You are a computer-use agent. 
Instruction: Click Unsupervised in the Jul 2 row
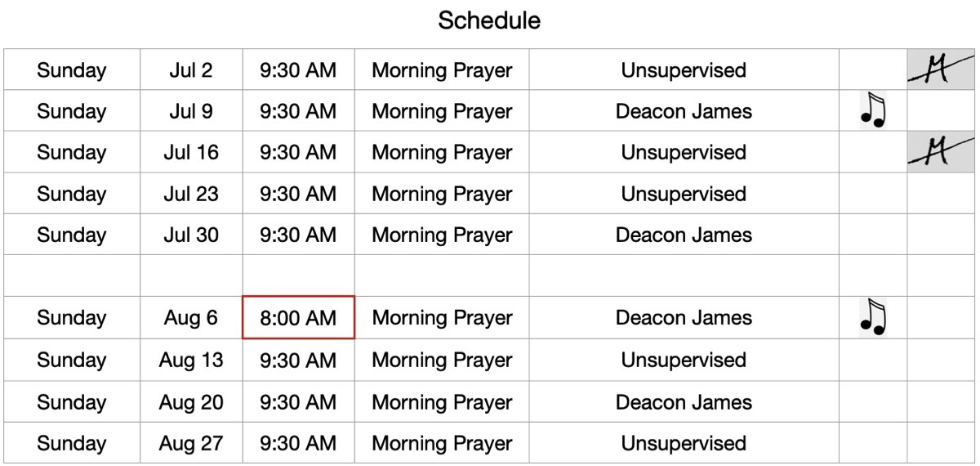684,70
